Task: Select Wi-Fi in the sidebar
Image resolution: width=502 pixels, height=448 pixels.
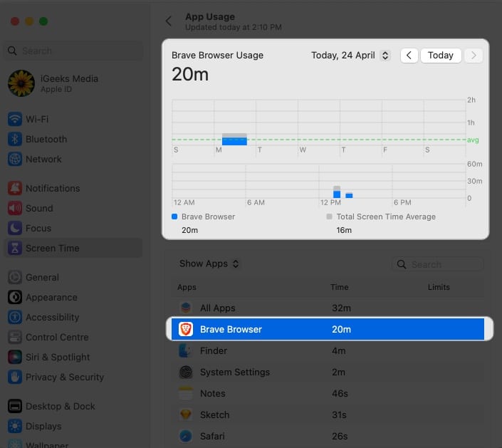Action: point(73,119)
